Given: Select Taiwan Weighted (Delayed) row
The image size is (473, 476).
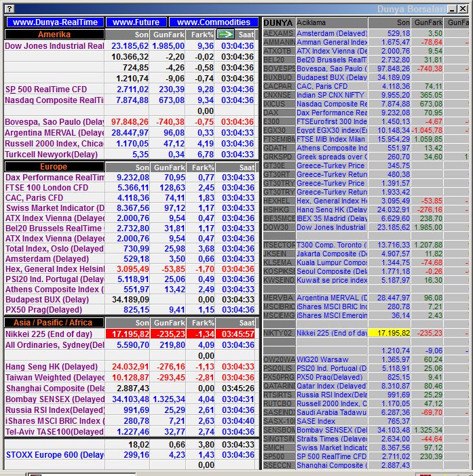Looking at the screenshot, I should pos(130,377).
